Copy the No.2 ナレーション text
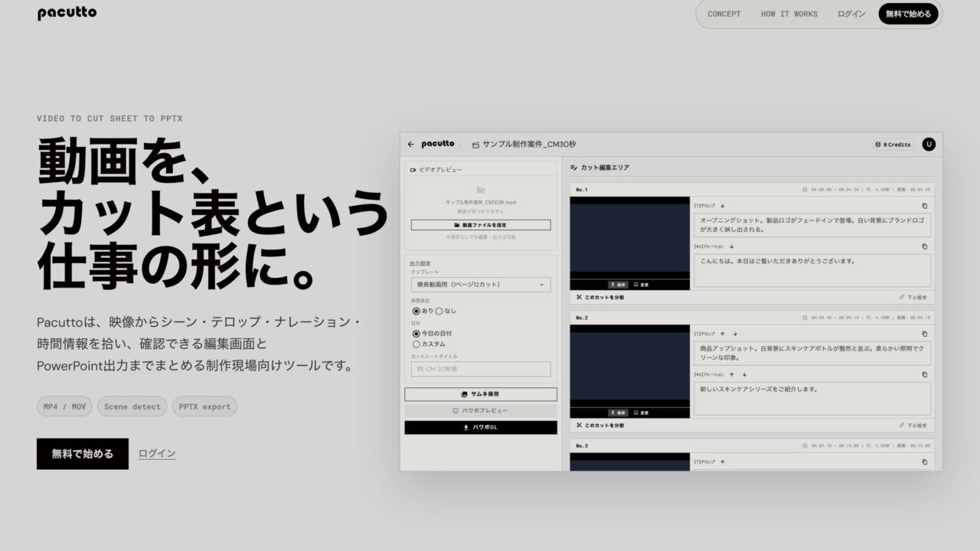The height and width of the screenshot is (551, 980). coord(925,374)
